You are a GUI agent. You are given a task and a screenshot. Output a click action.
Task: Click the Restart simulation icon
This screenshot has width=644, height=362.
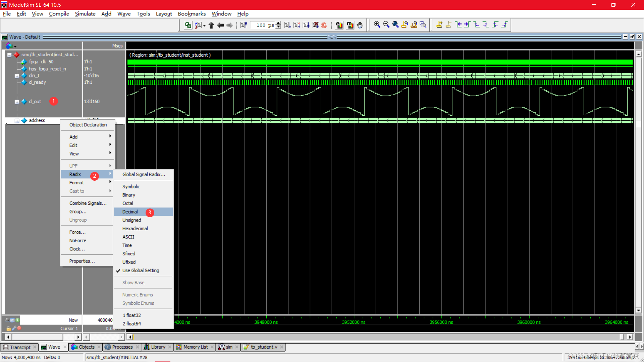pyautogui.click(x=244, y=25)
